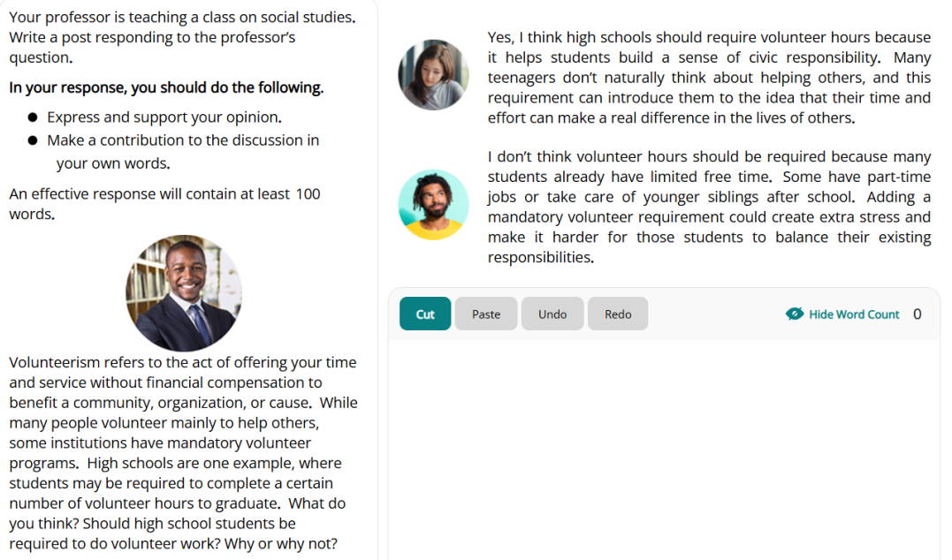
Task: Click the "at least 100 words" sentence
Action: [x=164, y=203]
